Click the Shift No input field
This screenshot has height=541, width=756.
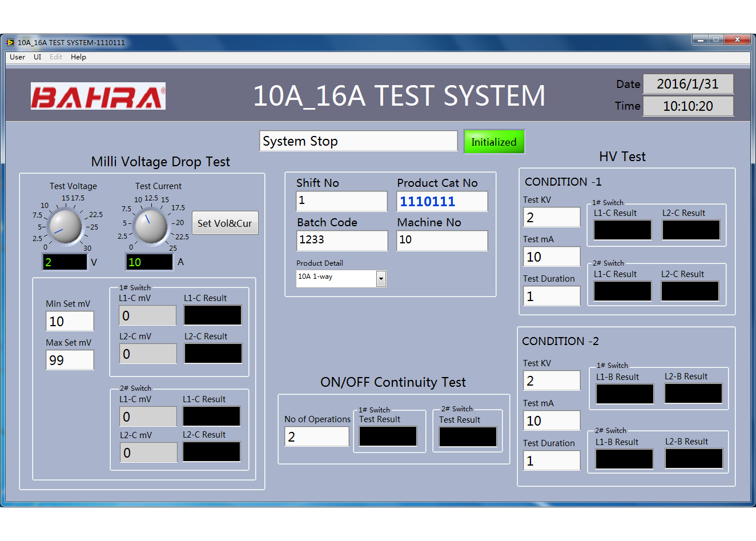[x=341, y=201]
